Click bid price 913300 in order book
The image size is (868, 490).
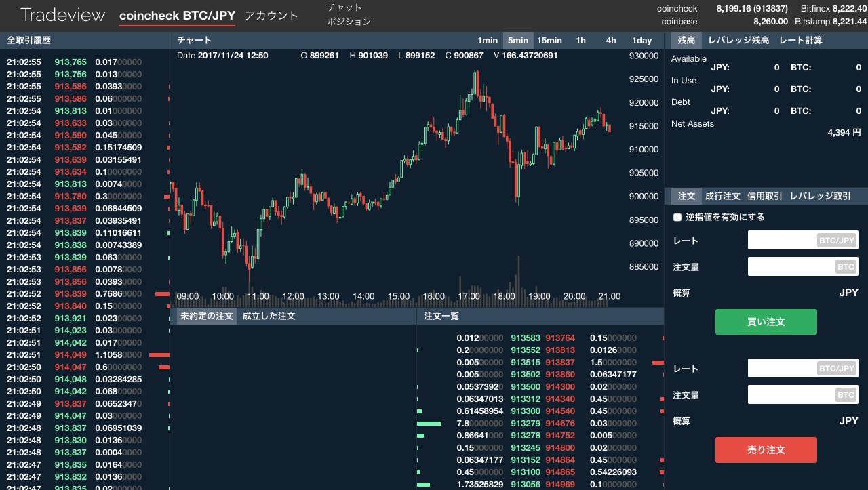526,411
